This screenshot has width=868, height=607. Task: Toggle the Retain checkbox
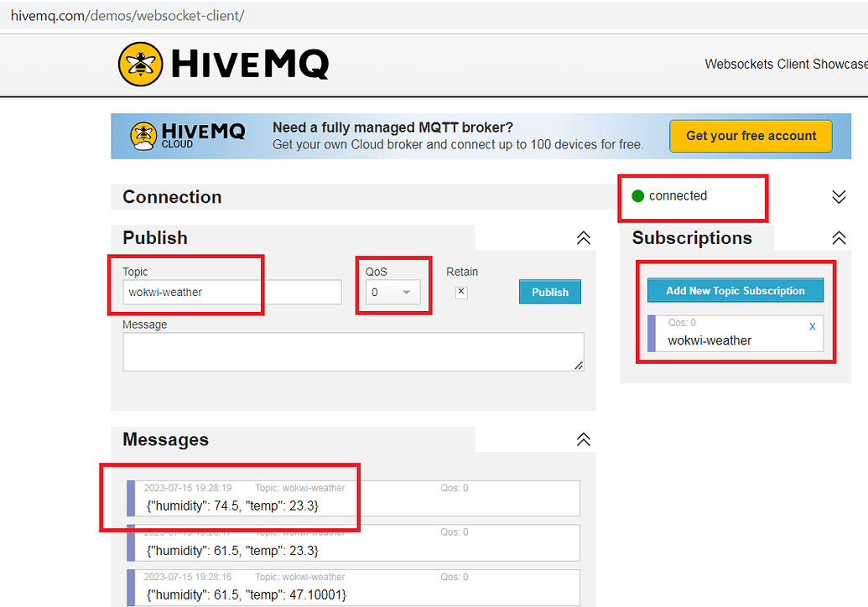click(x=461, y=292)
